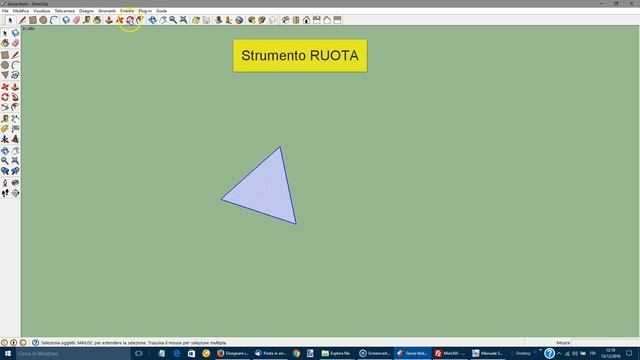The image size is (640, 360).
Task: Choose the Eraser in the horizontal toolbar
Action: tap(76, 20)
